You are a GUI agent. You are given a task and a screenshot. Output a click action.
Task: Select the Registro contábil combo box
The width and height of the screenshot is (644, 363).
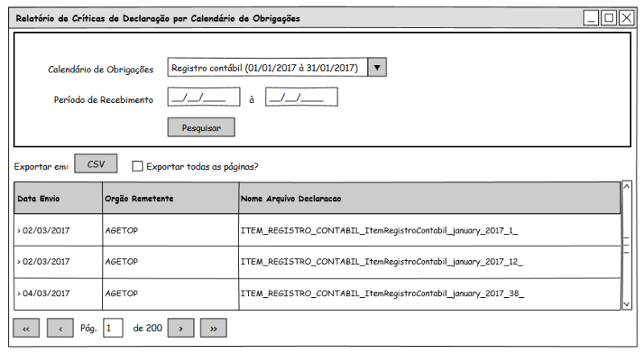[267, 68]
